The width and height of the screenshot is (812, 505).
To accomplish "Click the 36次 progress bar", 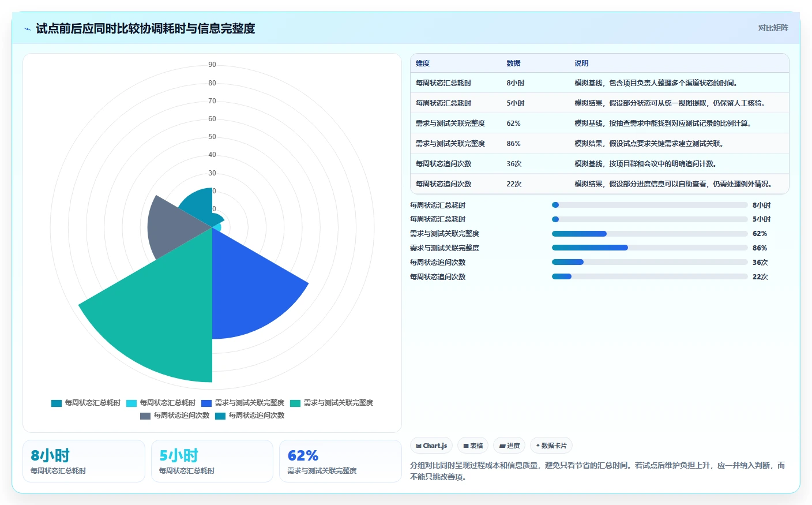I will coord(649,262).
